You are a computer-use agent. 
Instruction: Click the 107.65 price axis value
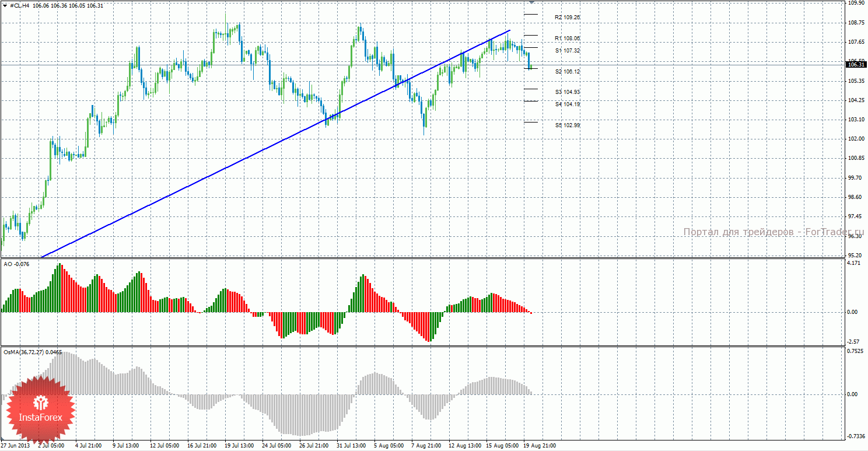click(x=855, y=42)
